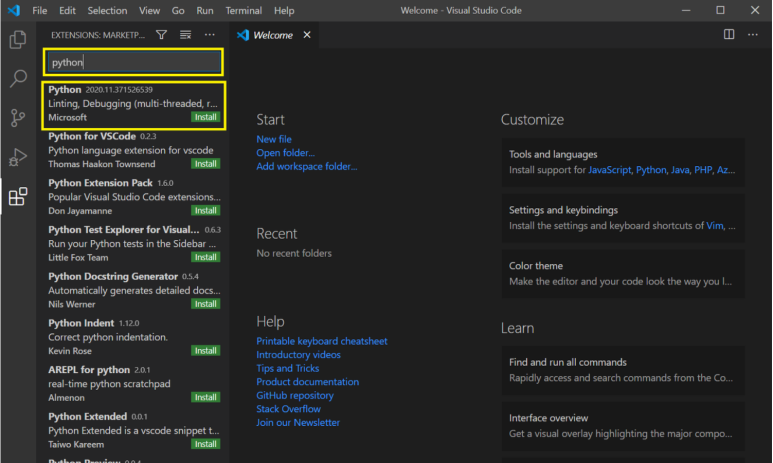Open the Color theme customization card
Image resolution: width=773 pixels, height=463 pixels.
tap(623, 273)
